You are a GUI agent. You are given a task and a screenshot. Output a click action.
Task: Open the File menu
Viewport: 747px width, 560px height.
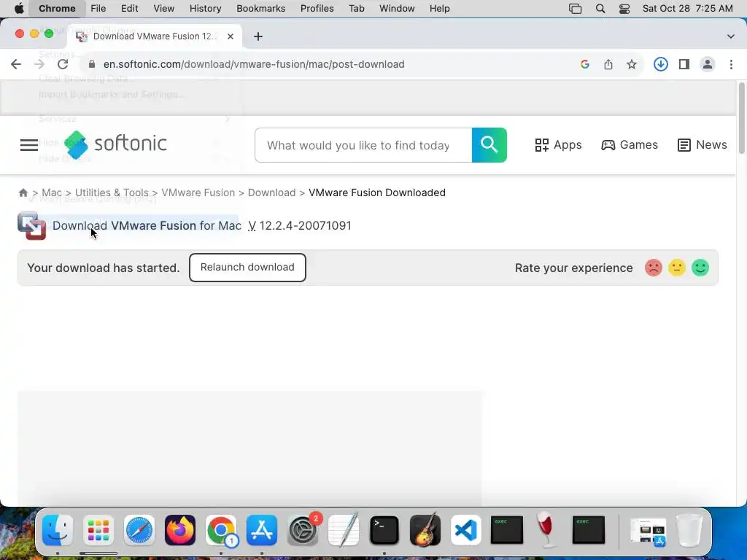[98, 8]
